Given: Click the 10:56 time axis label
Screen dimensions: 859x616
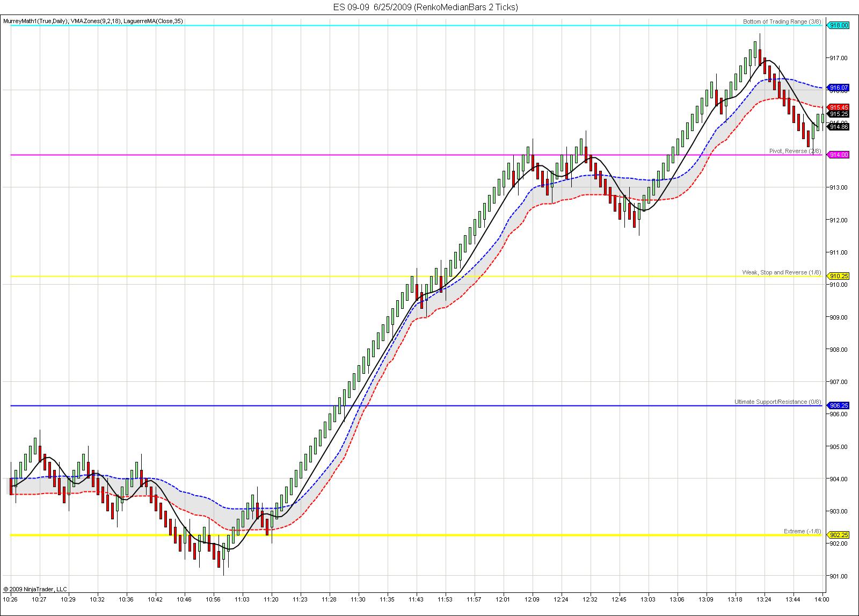Looking at the screenshot, I should [x=213, y=599].
